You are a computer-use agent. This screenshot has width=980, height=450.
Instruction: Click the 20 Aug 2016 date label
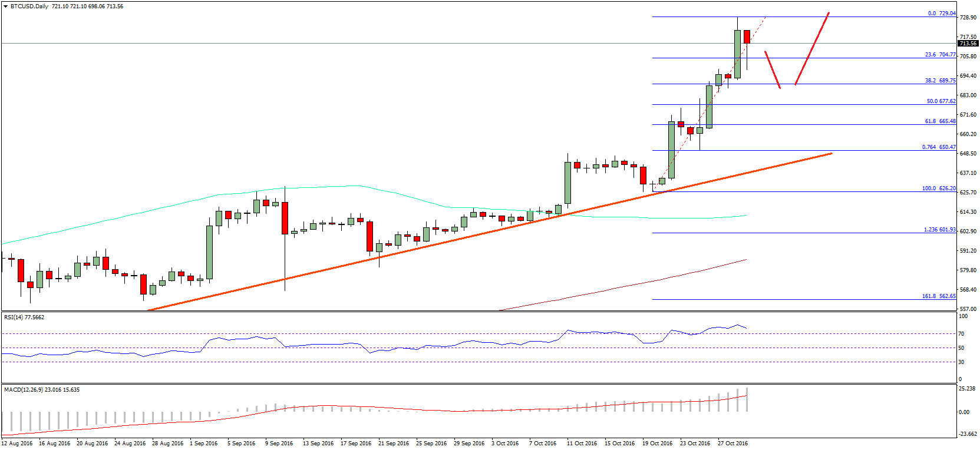click(93, 444)
